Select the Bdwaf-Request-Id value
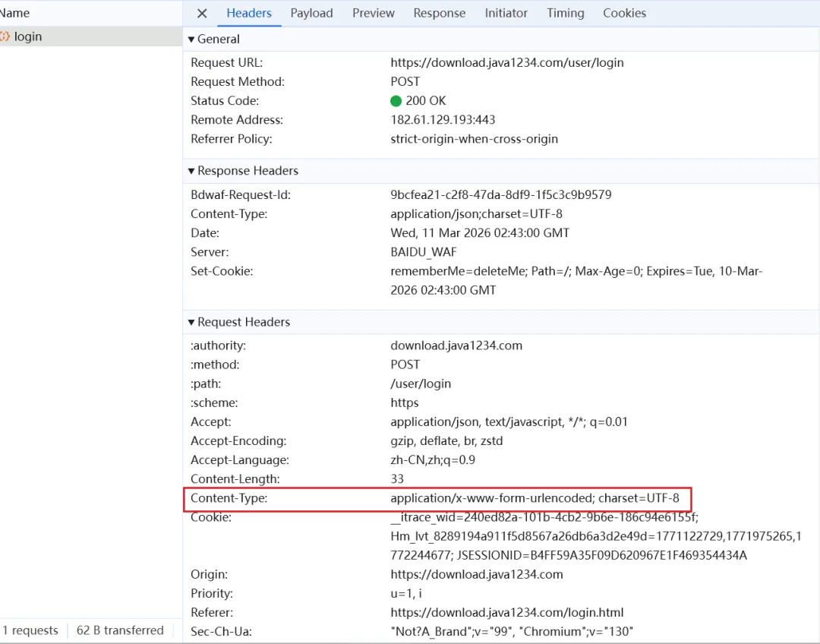Viewport: 820px width, 644px height. coord(501,195)
